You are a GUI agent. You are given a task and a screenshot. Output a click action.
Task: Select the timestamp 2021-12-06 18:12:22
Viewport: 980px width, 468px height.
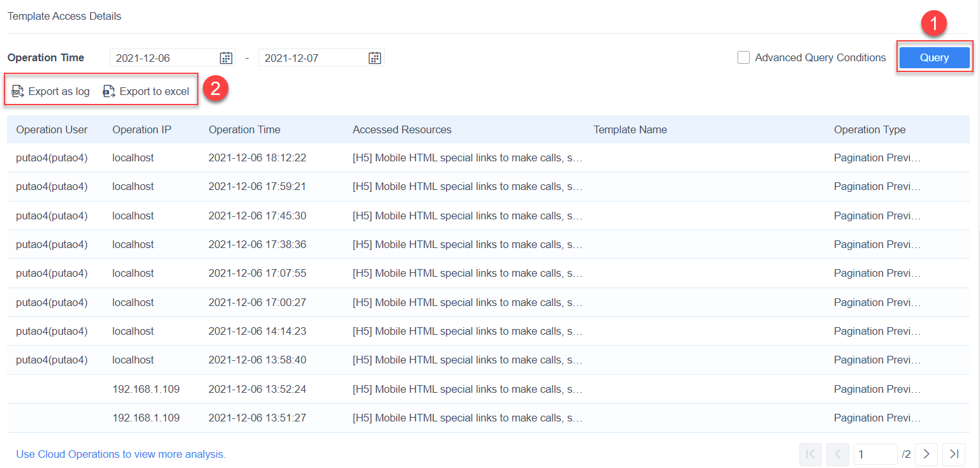(x=257, y=157)
